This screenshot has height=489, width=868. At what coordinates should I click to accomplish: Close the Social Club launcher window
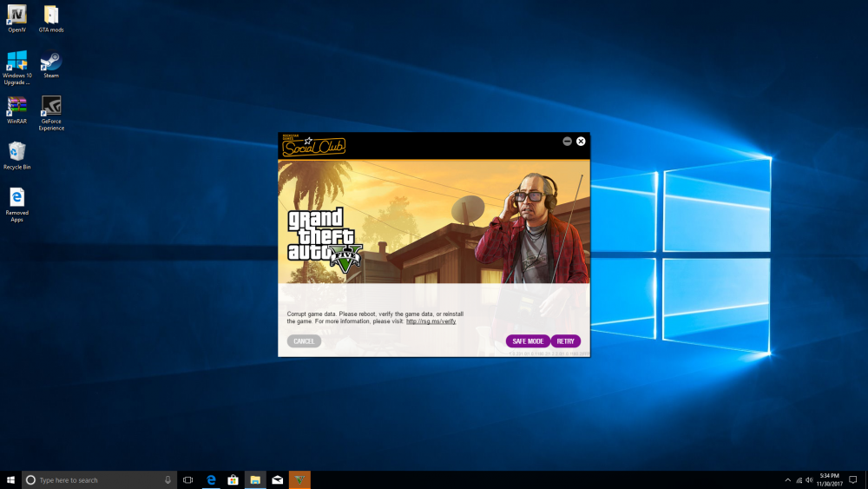tap(581, 142)
